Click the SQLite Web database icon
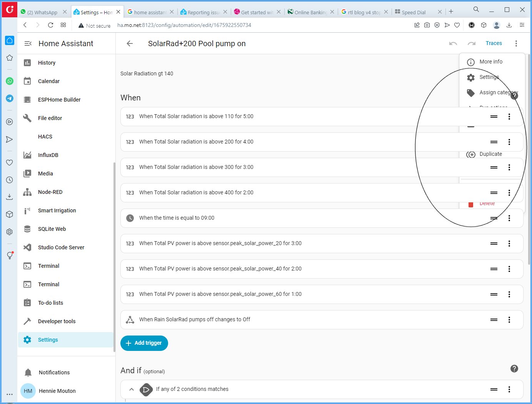The width and height of the screenshot is (532, 404). pyautogui.click(x=27, y=229)
